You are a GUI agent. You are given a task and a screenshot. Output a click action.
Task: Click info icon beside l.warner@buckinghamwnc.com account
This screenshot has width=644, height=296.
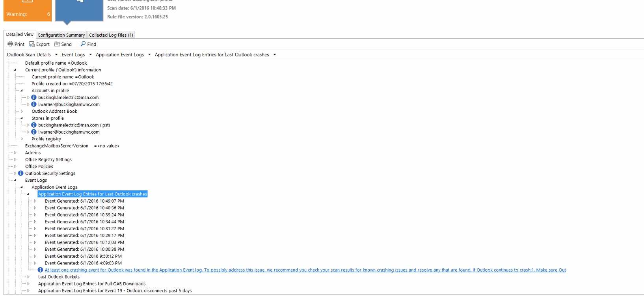(34, 104)
